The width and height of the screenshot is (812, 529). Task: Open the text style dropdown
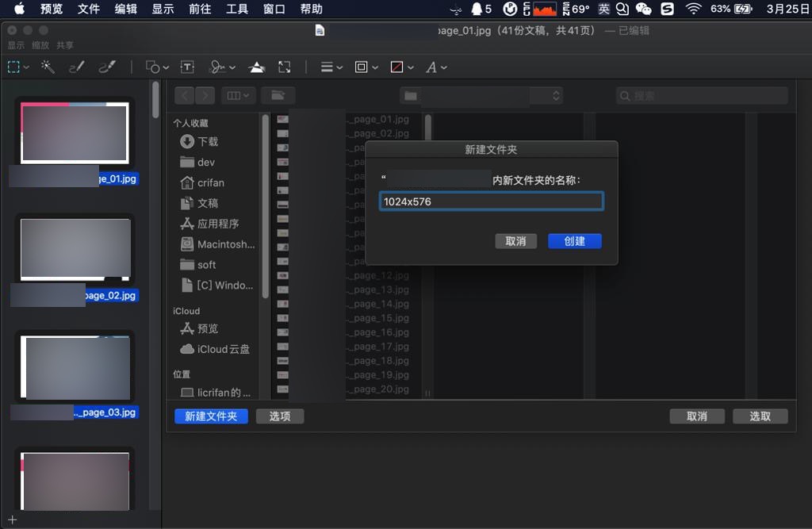[x=436, y=67]
